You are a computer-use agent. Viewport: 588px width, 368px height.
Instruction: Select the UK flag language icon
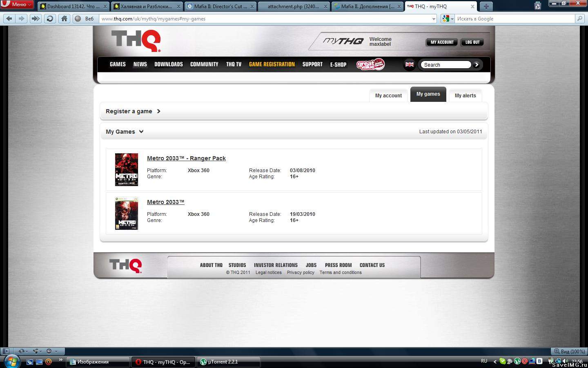[x=409, y=65]
